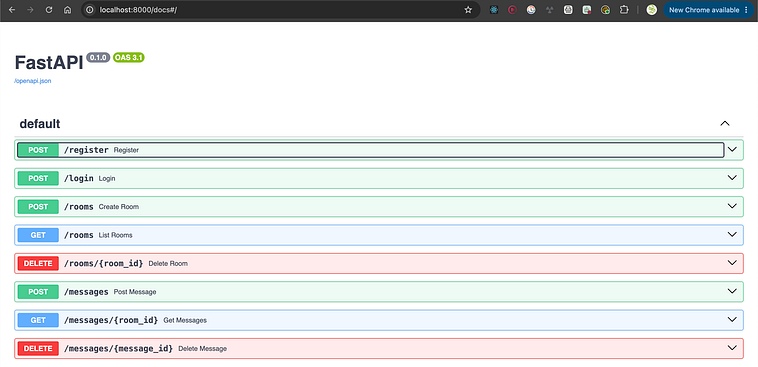Screen dimensions: 758x367
Task: Reload the page with the refresh icon
Action: click(x=49, y=10)
